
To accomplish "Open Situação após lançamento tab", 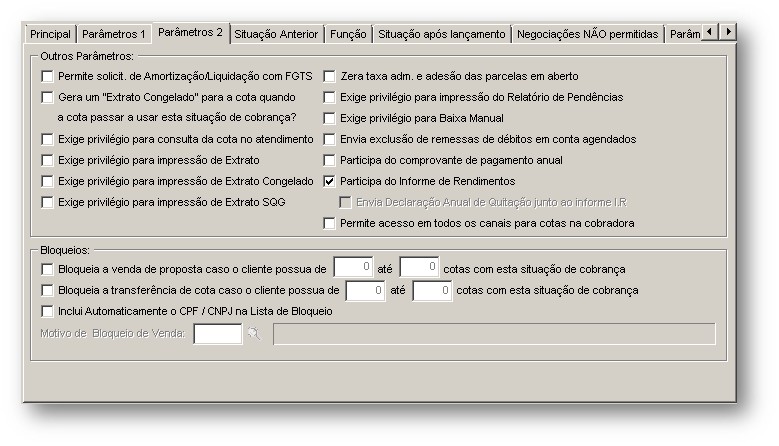I will point(442,34).
